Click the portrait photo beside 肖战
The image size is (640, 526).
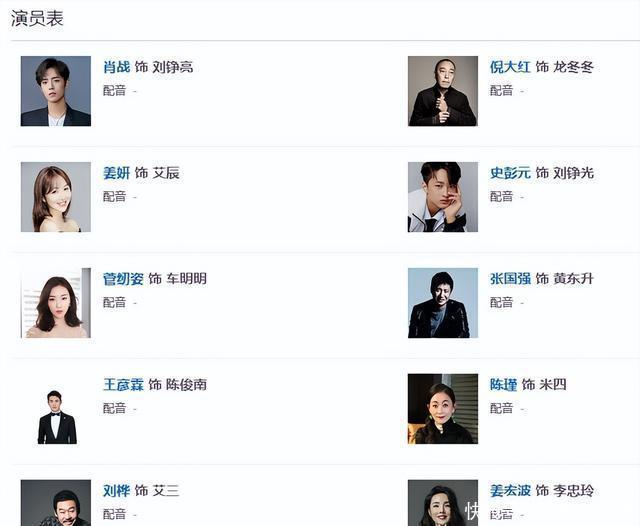[x=56, y=91]
